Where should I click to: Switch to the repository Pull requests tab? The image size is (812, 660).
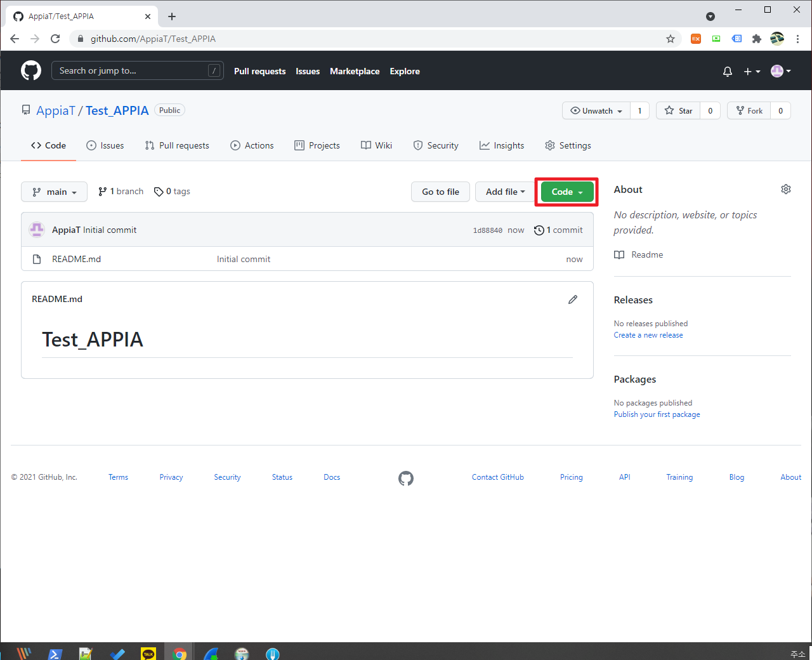coord(177,145)
